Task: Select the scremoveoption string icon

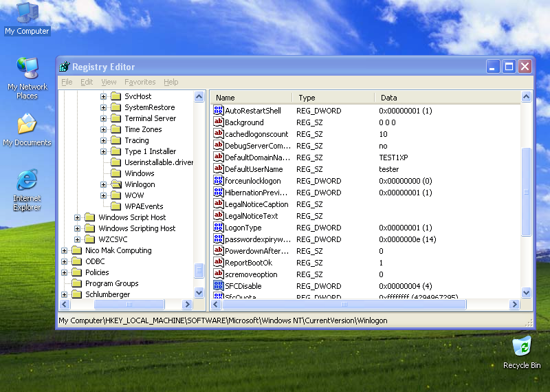Action: (218, 274)
